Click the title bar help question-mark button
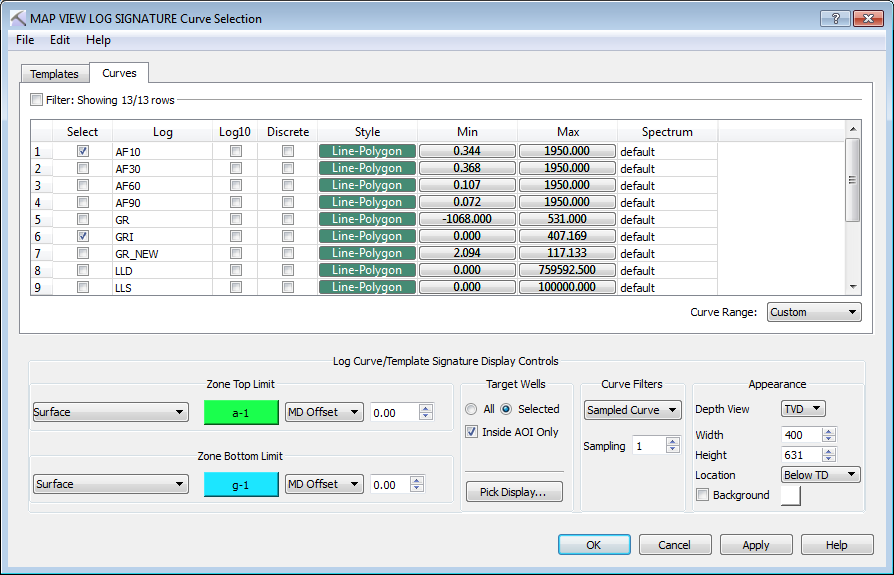Viewport: 894px width, 575px height. point(835,18)
